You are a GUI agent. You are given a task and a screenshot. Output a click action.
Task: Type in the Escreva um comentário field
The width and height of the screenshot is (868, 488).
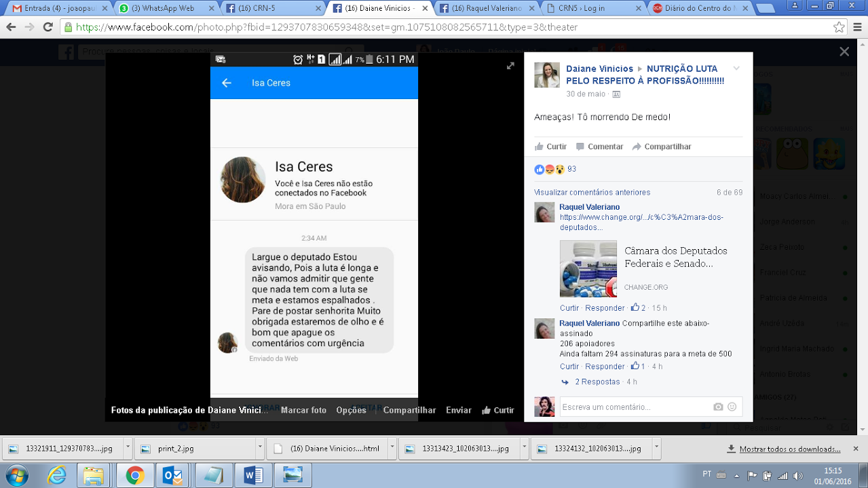(x=635, y=407)
